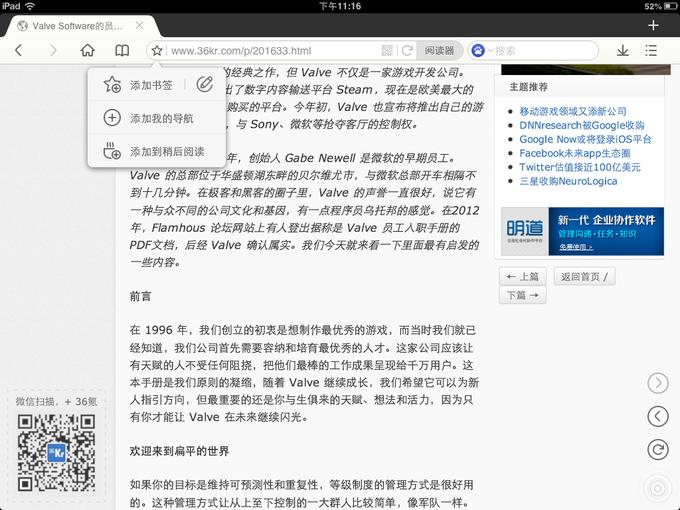Tap the star icon in address bar

click(x=157, y=51)
